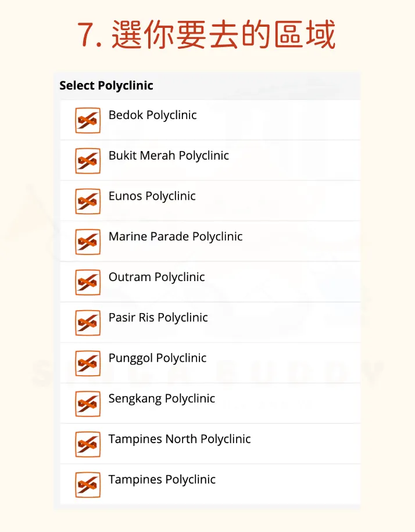Image resolution: width=415 pixels, height=532 pixels.
Task: Click the icon beside Bukit Merah Polyclinic
Action: tap(88, 161)
